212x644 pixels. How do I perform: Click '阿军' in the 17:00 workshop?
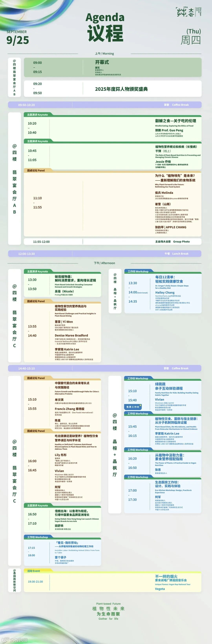click(x=158, y=497)
